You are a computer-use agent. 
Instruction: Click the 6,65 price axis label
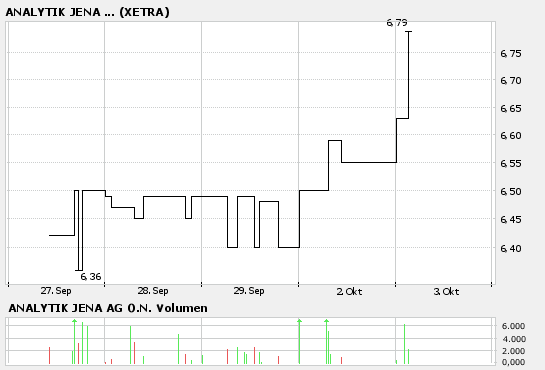coord(511,108)
